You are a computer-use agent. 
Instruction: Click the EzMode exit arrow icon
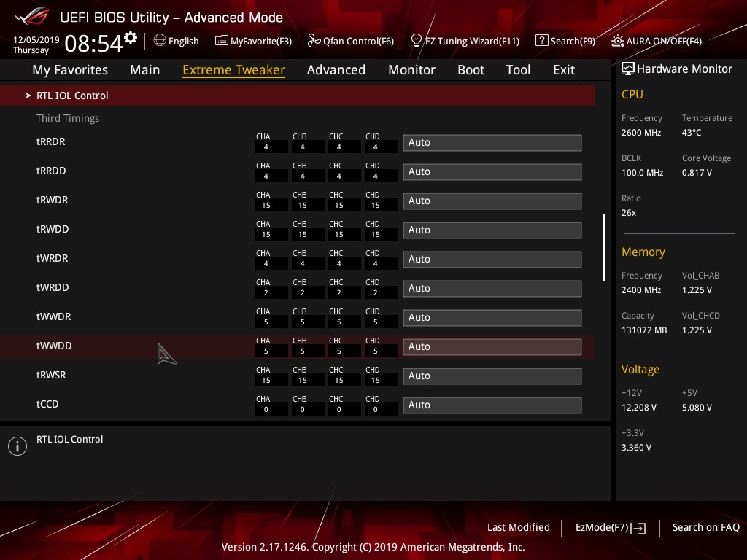coord(639,528)
